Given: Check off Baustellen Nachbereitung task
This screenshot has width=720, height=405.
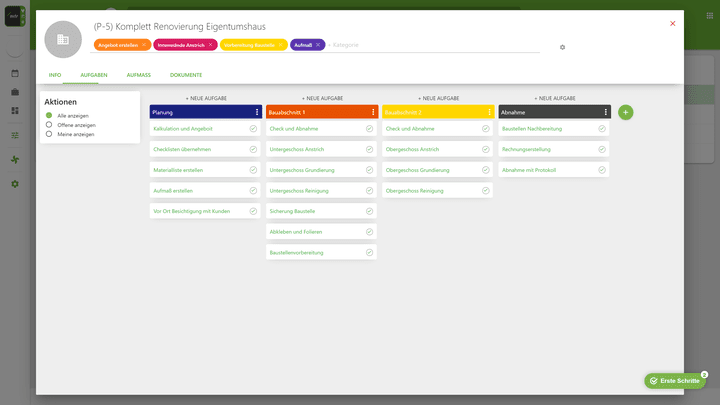Looking at the screenshot, I should tap(602, 129).
